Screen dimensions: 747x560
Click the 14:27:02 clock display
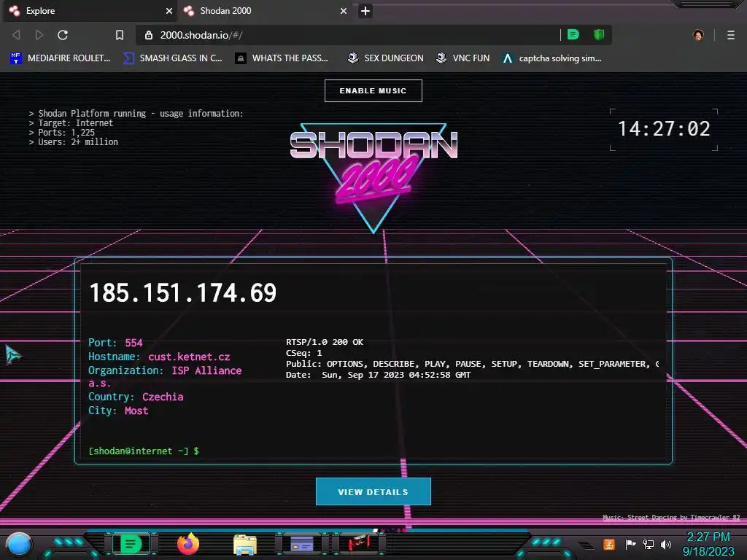664,129
